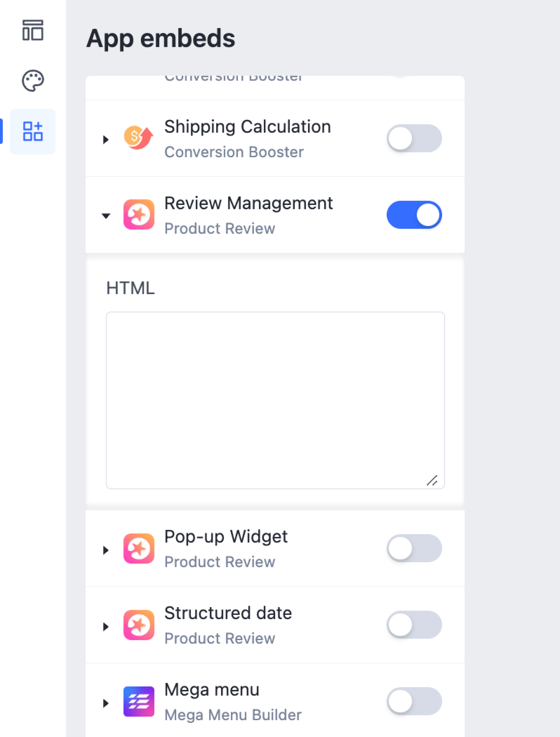Click the Structured date app icon
560x737 pixels.
coord(139,625)
